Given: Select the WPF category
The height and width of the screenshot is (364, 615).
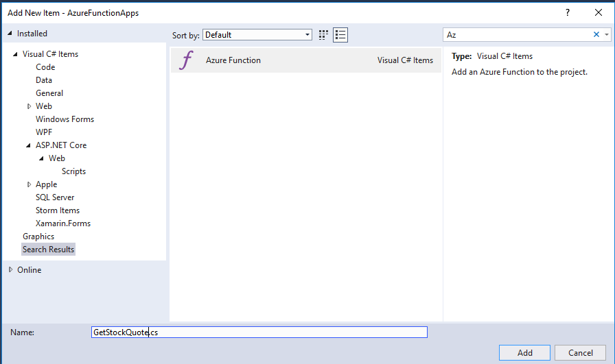Looking at the screenshot, I should (44, 132).
